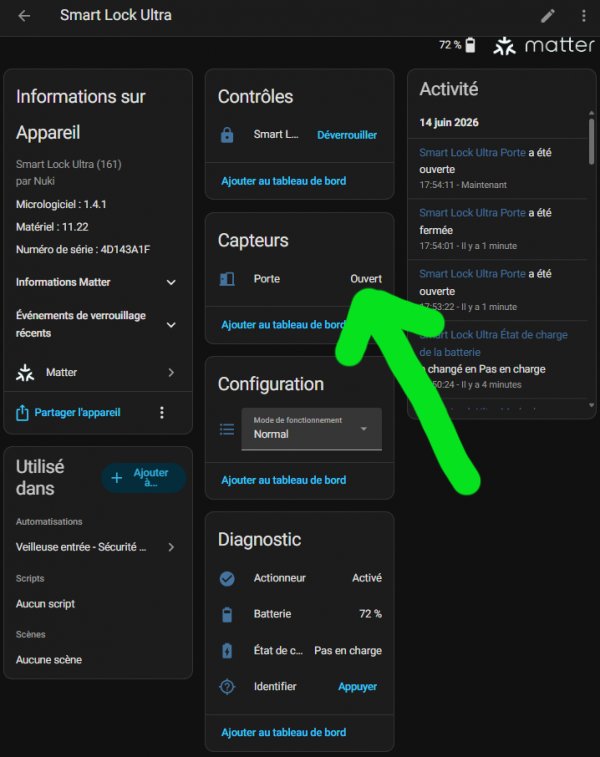Click the Porte sensor state Ouvert
Screen dimensions: 600x757
point(366,279)
